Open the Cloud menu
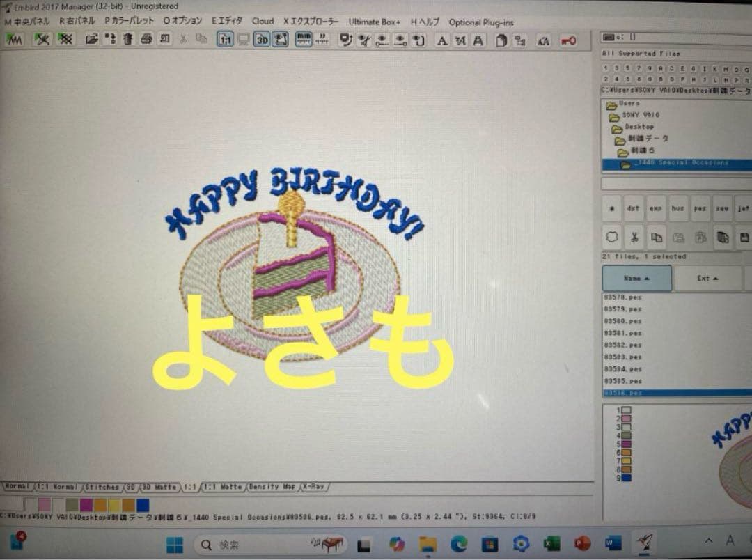752x560 pixels. [x=263, y=22]
